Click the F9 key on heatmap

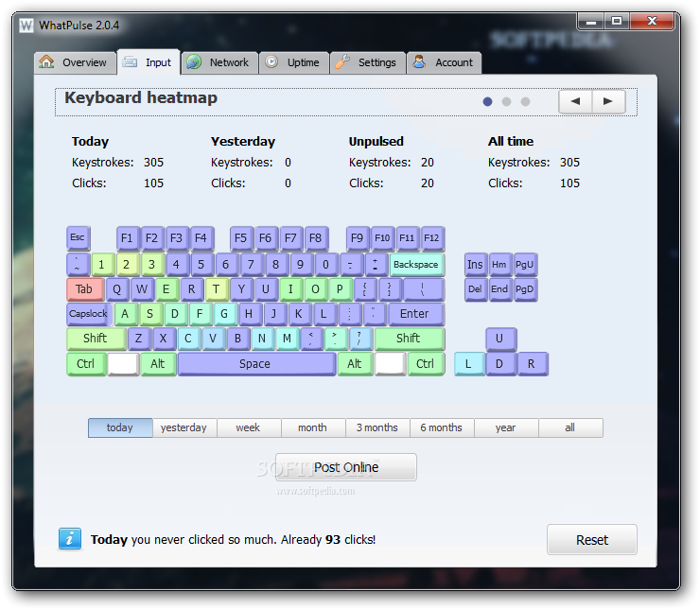[x=358, y=238]
